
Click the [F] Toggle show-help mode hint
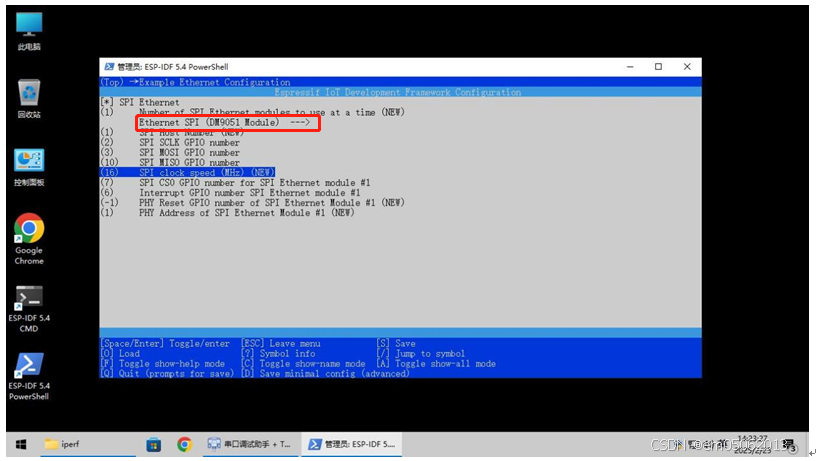point(163,364)
